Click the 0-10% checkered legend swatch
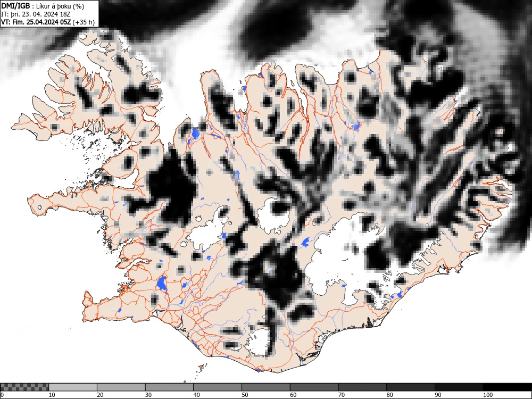The height and width of the screenshot is (399, 532). [24, 387]
